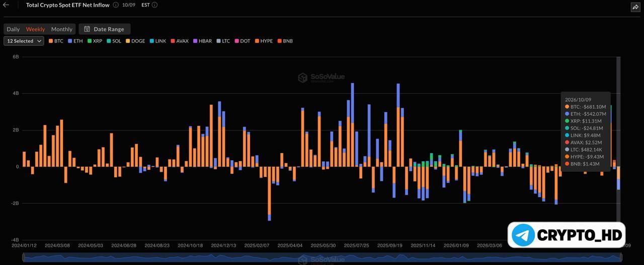Viewport: 644px width, 265px height.
Task: Go back using the left arrow icon
Action: 6,5
